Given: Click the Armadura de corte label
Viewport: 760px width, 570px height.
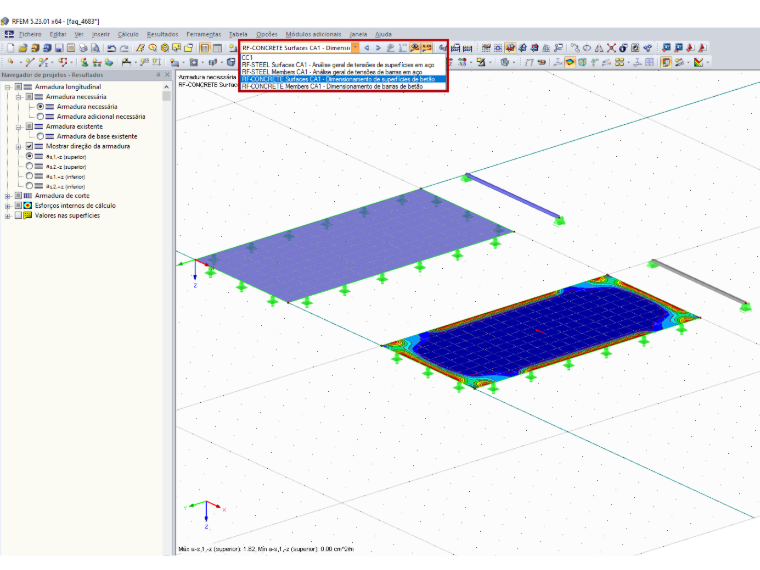Looking at the screenshot, I should [x=62, y=195].
